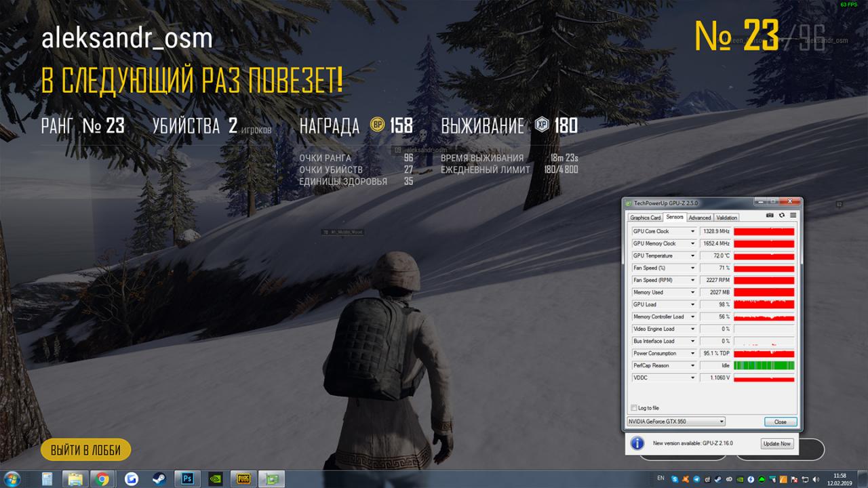Open the GPU Temperature sensor dropdown

click(x=692, y=256)
